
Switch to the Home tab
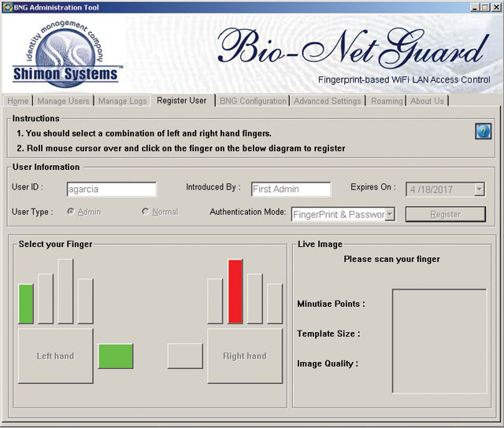tap(18, 101)
